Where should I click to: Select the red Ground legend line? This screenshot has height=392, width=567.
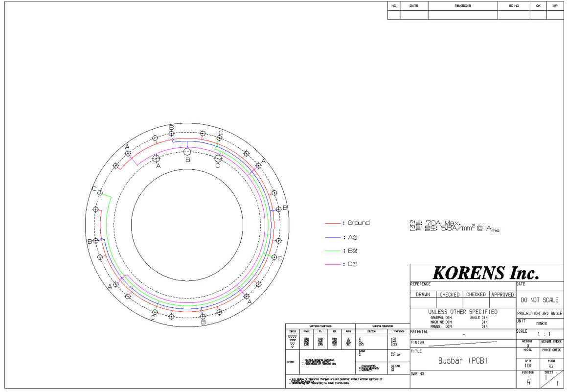[x=332, y=223]
